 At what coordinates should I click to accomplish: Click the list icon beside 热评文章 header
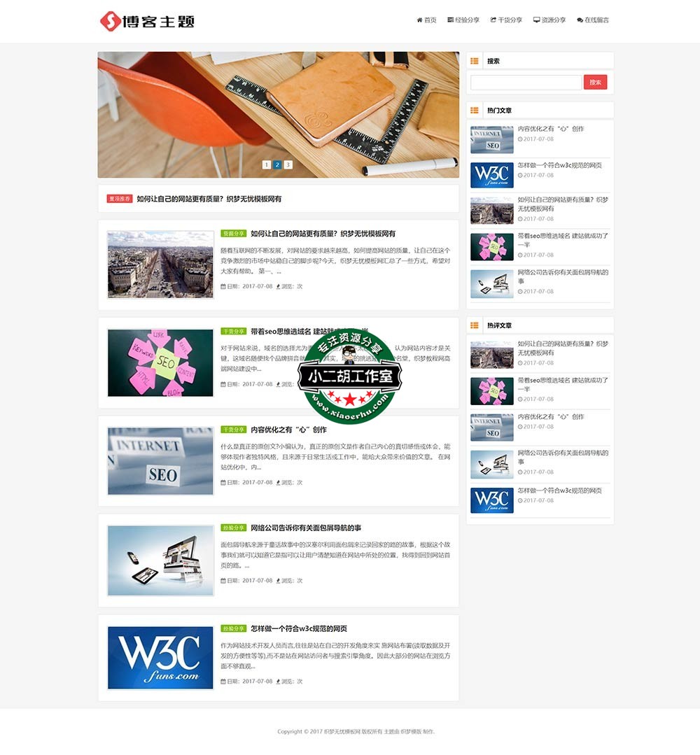click(475, 325)
